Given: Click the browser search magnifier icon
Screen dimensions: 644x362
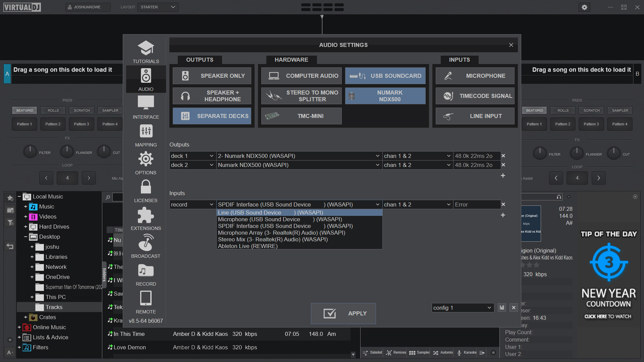Looking at the screenshot, I should pos(108,197).
